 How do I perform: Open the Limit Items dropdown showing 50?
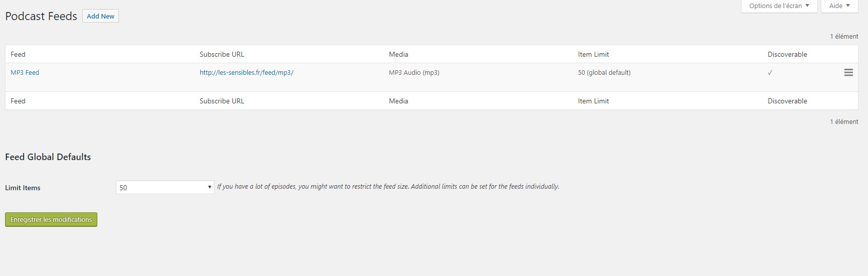(x=165, y=187)
